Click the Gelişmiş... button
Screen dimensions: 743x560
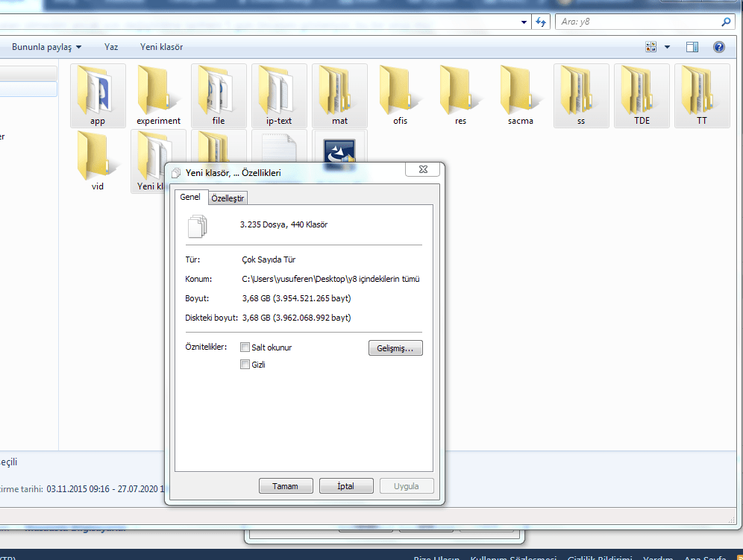395,348
